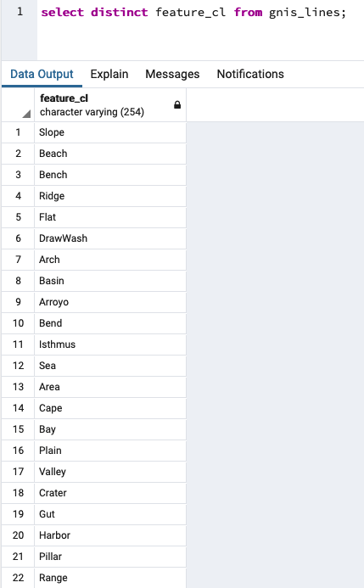
Task: Select row number 1
Action: point(18,132)
